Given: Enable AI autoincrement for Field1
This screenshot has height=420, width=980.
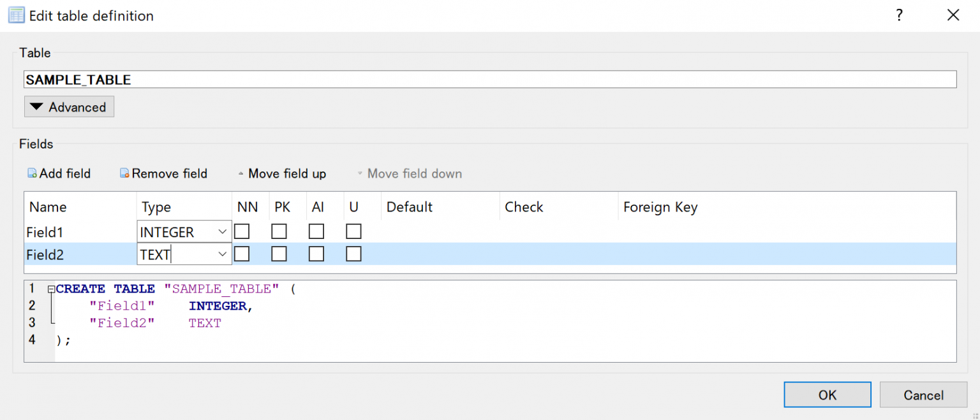Looking at the screenshot, I should coord(316,231).
